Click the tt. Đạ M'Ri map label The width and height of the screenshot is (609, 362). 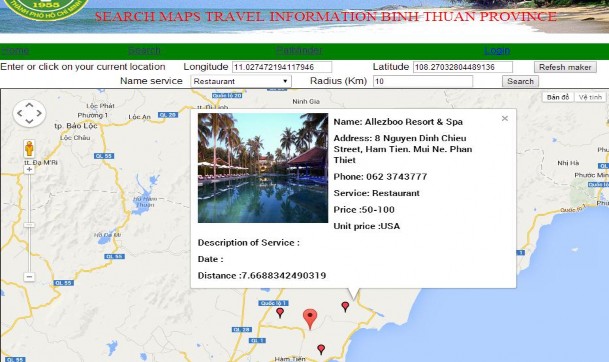[x=41, y=162]
